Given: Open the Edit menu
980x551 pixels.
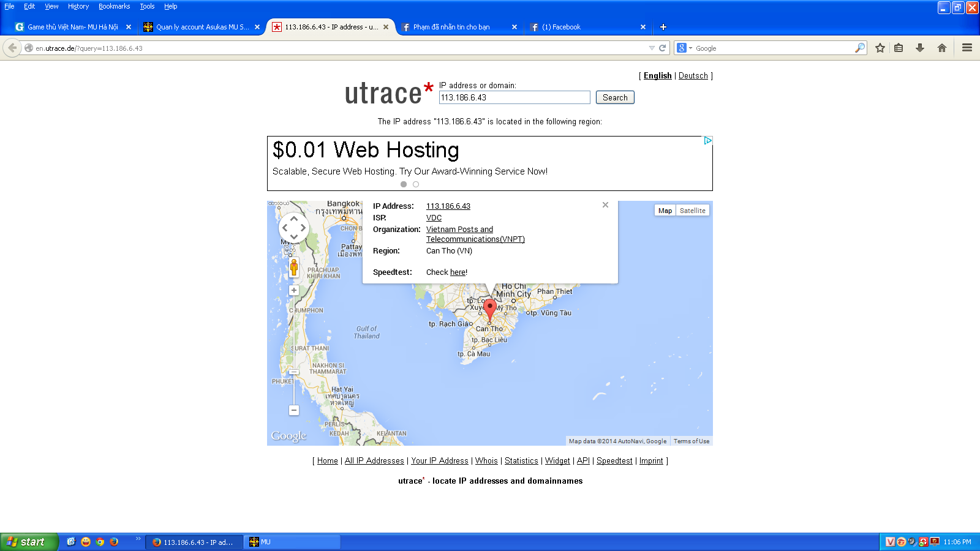Looking at the screenshot, I should (x=29, y=6).
